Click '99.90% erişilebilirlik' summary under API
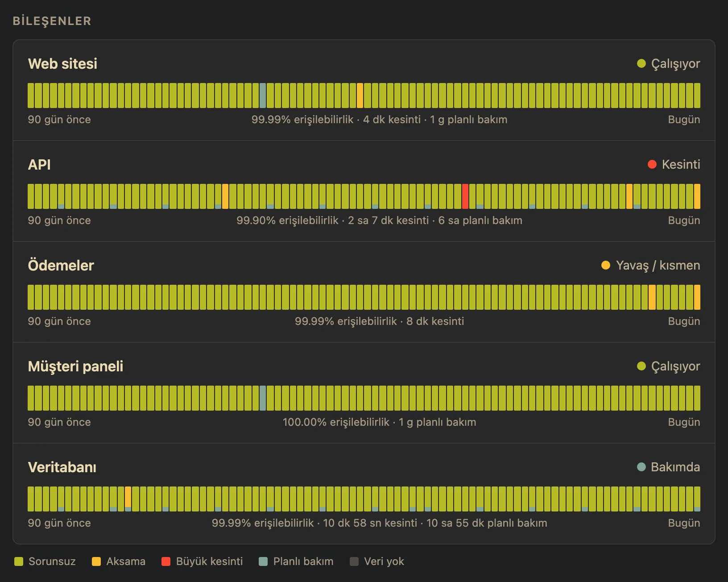 (288, 220)
